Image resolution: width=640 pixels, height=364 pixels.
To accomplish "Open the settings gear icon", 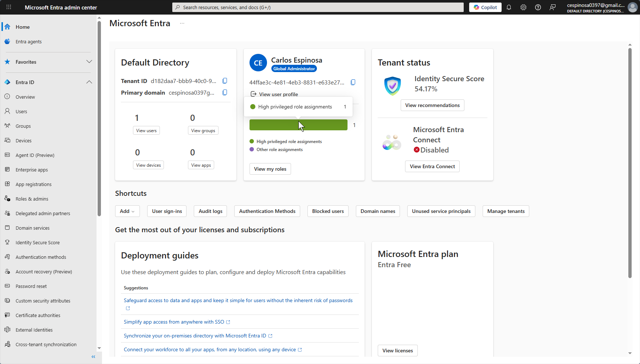I will pyautogui.click(x=523, y=7).
